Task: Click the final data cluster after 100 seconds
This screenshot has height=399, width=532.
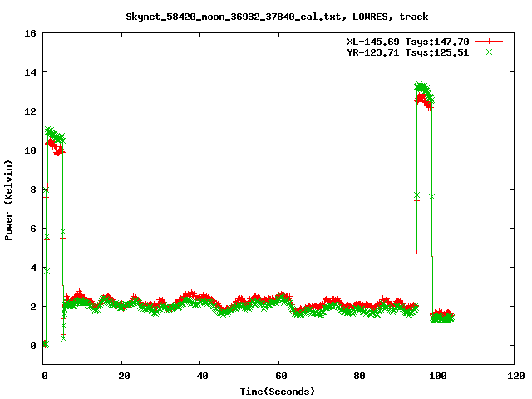Action: 442,316
